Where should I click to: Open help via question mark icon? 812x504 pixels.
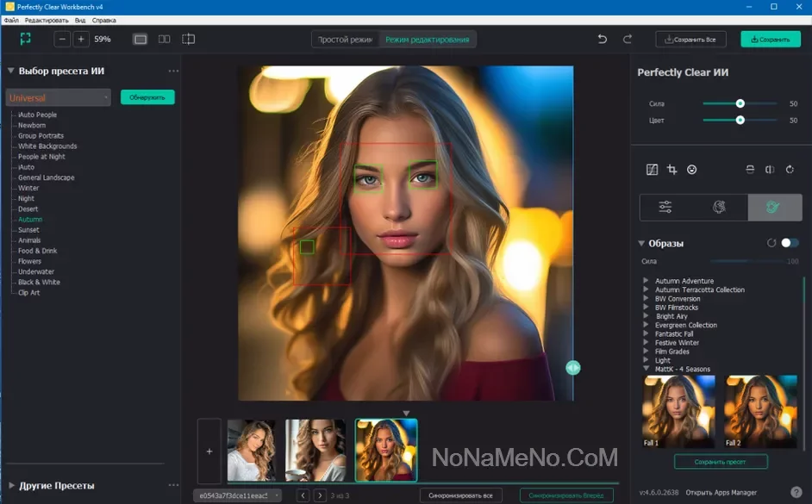796,492
